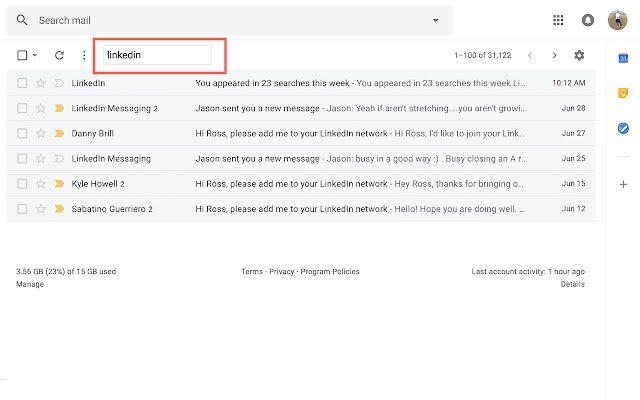Toggle importance marker on LinkedIn Messaging 2 email
640x400 pixels.
[59, 108]
